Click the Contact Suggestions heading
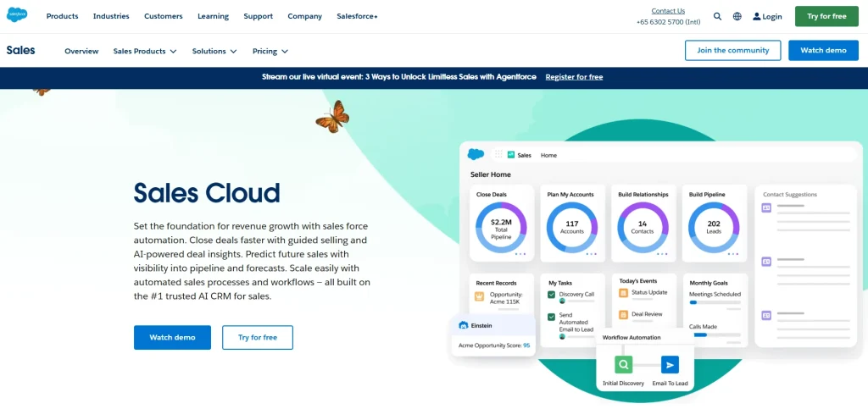This screenshot has width=868, height=409. 790,195
